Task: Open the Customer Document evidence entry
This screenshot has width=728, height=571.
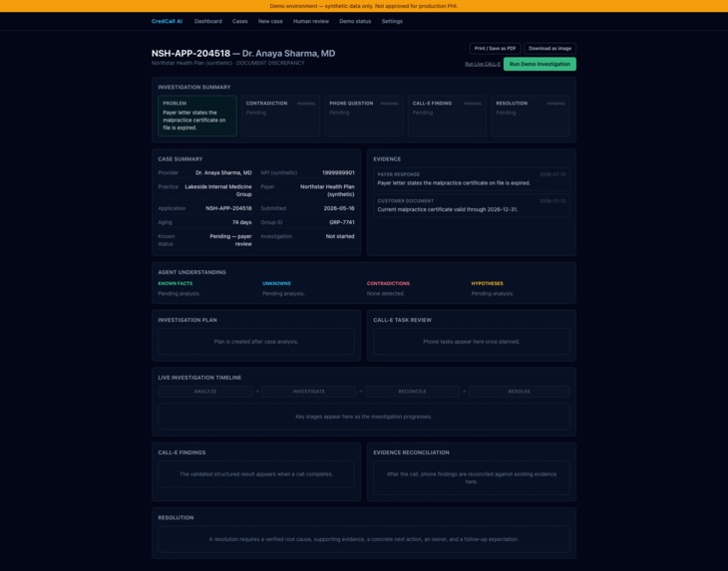Action: click(x=472, y=205)
